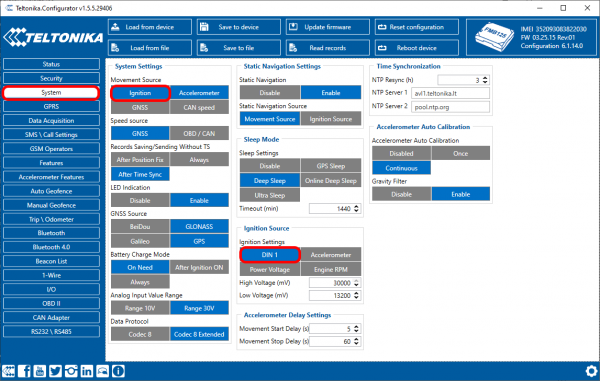Click Reboot device
This screenshot has width=600, height=381.
(417, 48)
